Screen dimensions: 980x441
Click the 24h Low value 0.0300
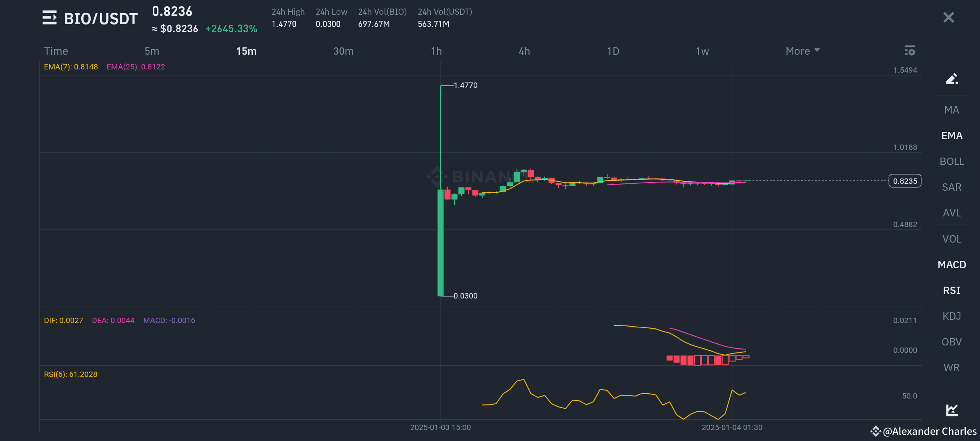[328, 24]
